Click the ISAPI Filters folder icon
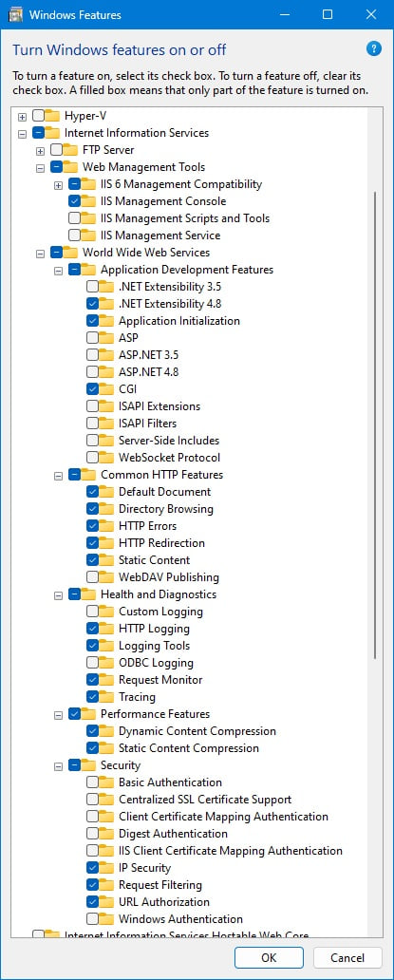 pyautogui.click(x=106, y=424)
